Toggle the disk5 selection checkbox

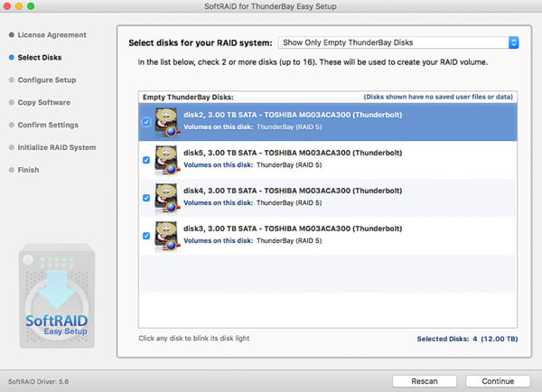146,160
